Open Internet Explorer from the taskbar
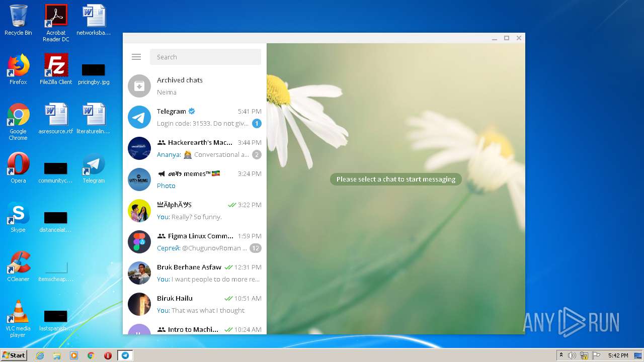 [x=40, y=355]
